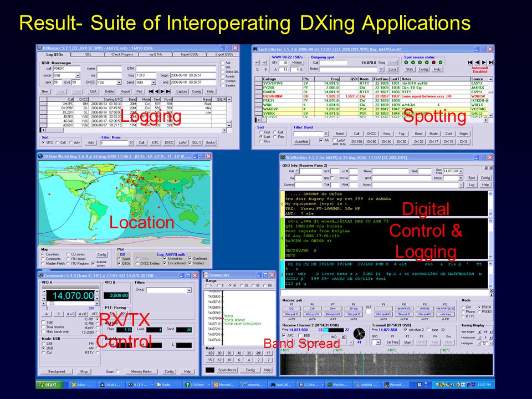Click the black color box beside Spotcollector
The width and height of the screenshot is (532, 399).
coord(210,370)
